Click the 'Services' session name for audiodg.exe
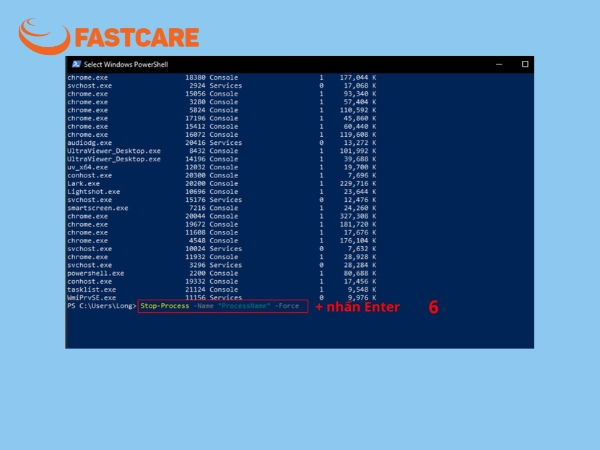600x450 pixels. click(x=226, y=143)
